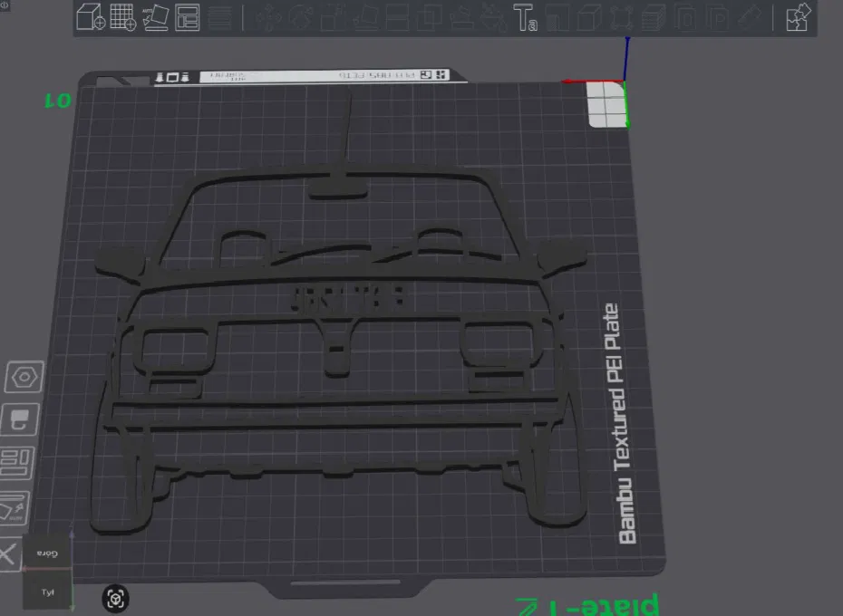843x616 pixels.
Task: Open the Mesh boolean tool
Action: coord(429,17)
